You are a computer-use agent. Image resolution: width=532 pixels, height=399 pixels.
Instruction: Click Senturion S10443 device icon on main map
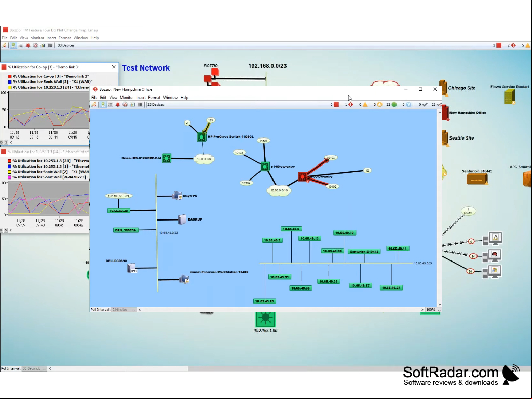click(x=477, y=179)
